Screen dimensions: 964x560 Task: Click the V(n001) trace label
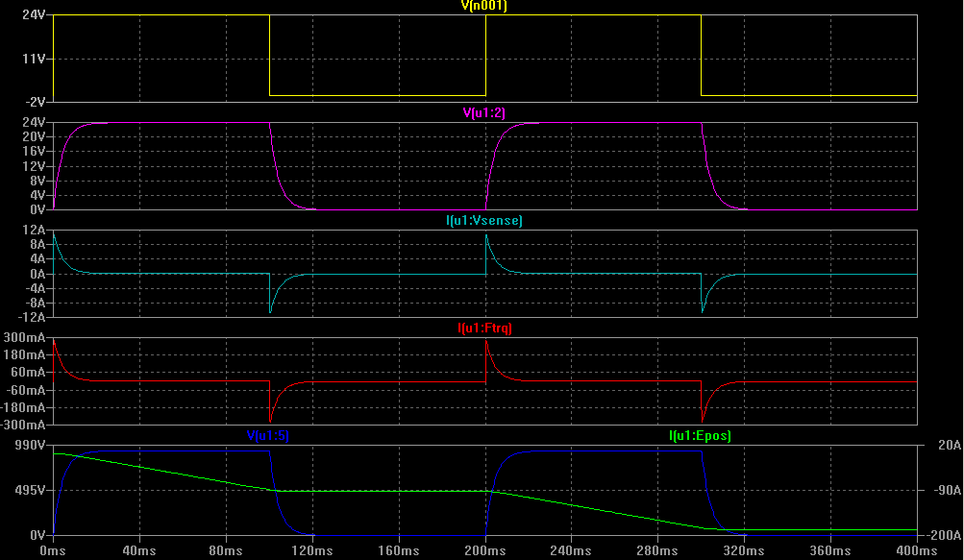pyautogui.click(x=484, y=6)
